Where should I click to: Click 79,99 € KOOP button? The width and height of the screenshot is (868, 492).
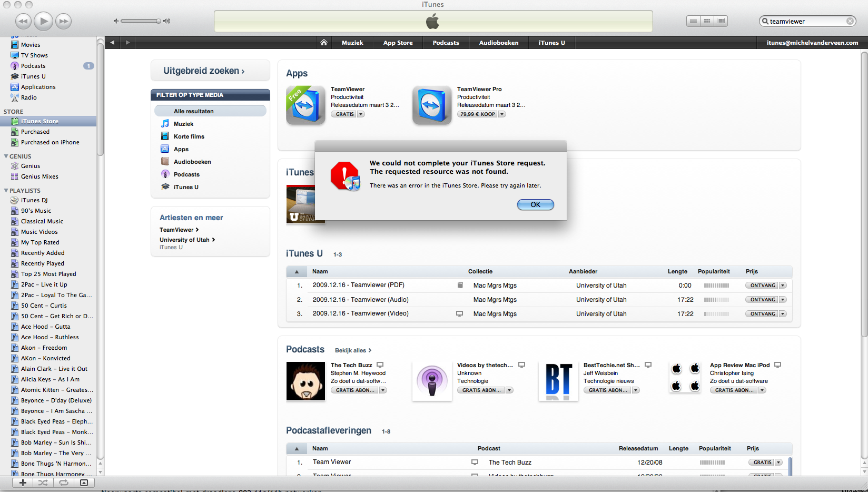click(478, 114)
